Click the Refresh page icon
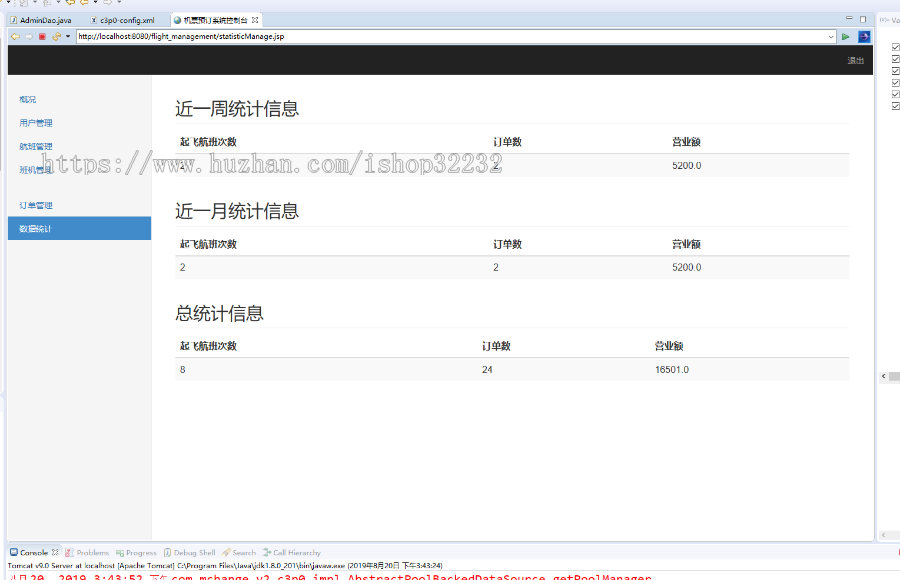The image size is (900, 580). 55,36
